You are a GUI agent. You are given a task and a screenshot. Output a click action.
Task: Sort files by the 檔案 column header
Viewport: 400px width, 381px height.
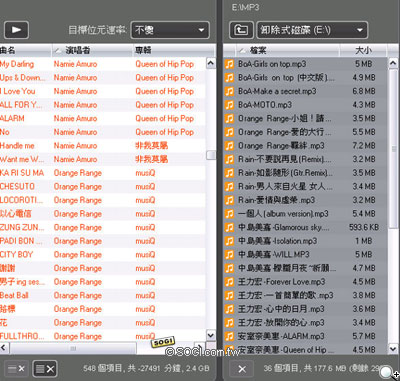[287, 50]
